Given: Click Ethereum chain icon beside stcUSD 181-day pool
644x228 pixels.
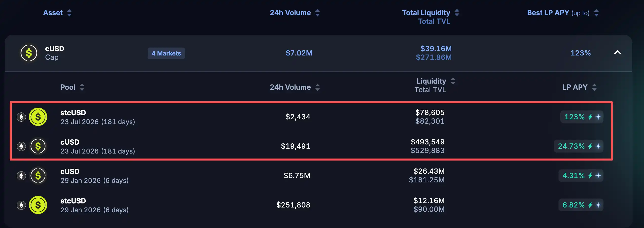Looking at the screenshot, I should point(21,117).
